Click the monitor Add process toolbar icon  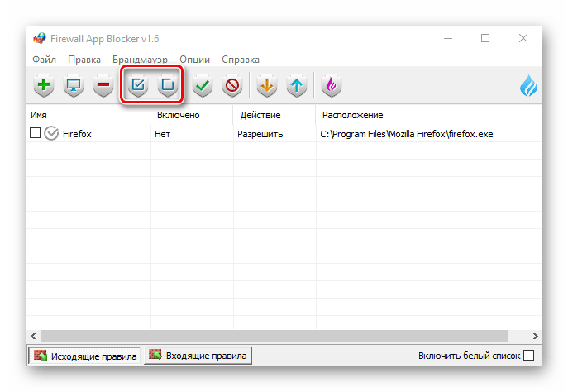(74, 86)
